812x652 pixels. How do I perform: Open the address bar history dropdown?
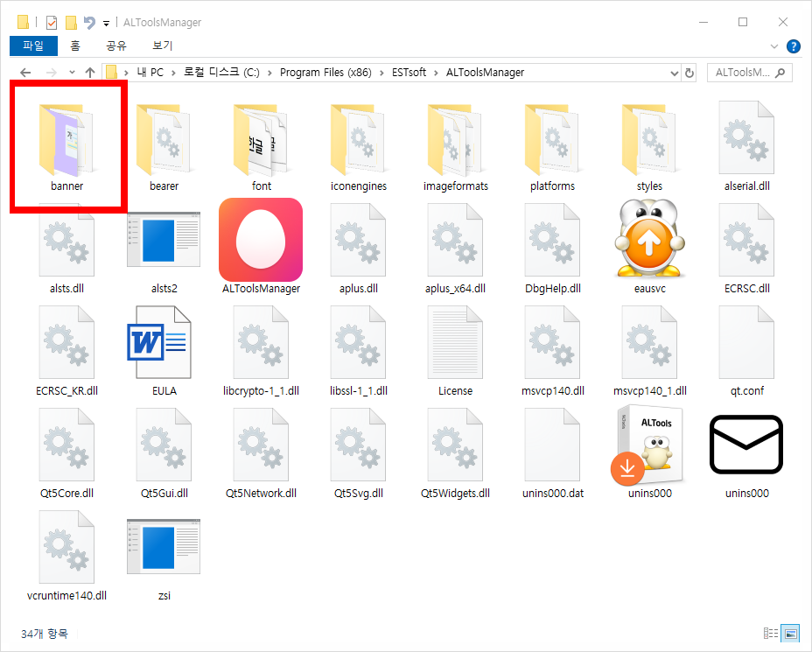click(675, 73)
